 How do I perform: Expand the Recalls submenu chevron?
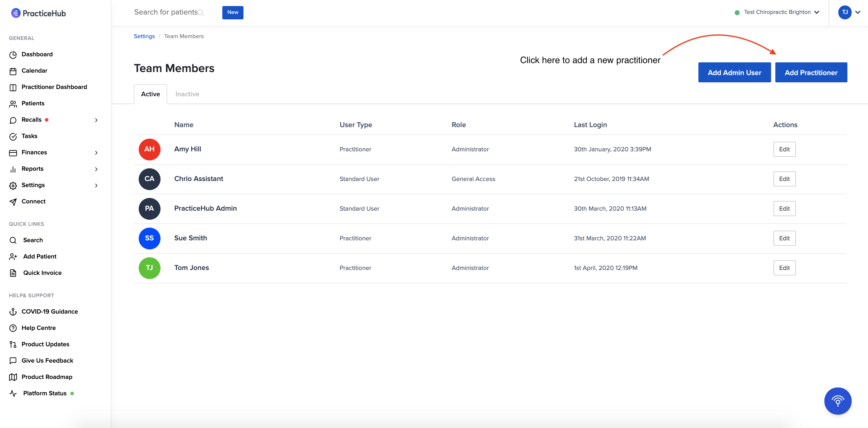pyautogui.click(x=96, y=120)
